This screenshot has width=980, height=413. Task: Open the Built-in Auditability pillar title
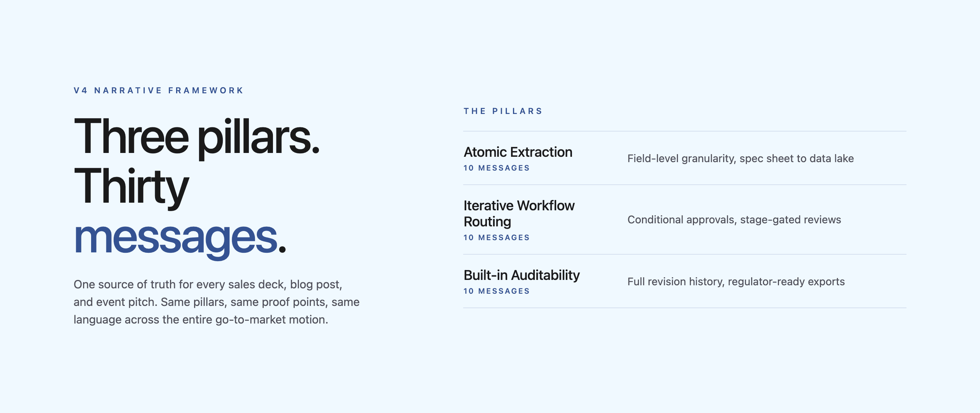521,275
